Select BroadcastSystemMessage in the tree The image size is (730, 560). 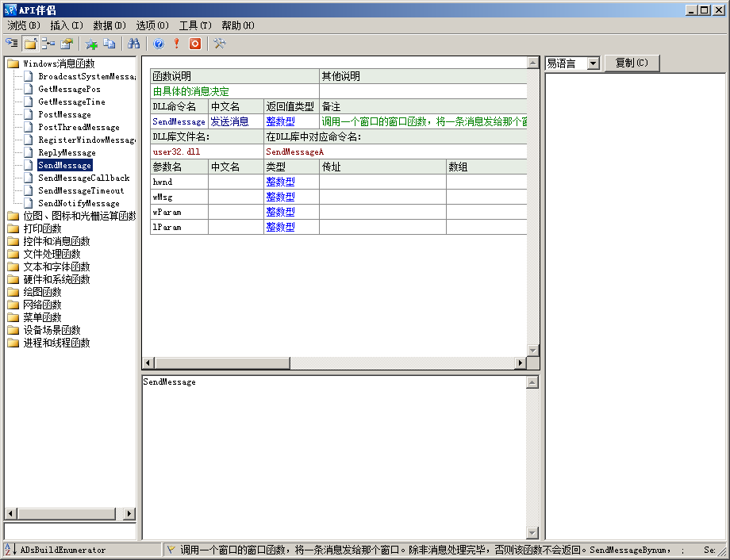click(x=86, y=76)
